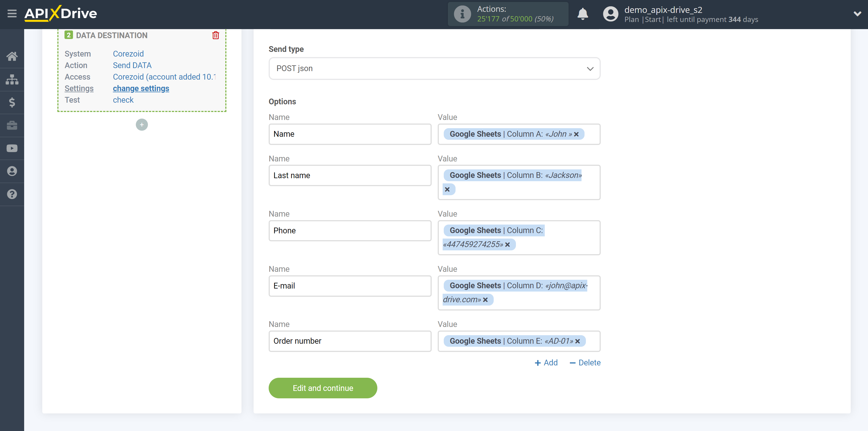Click change settings link for Corezoid
This screenshot has width=868, height=431.
pyautogui.click(x=141, y=88)
